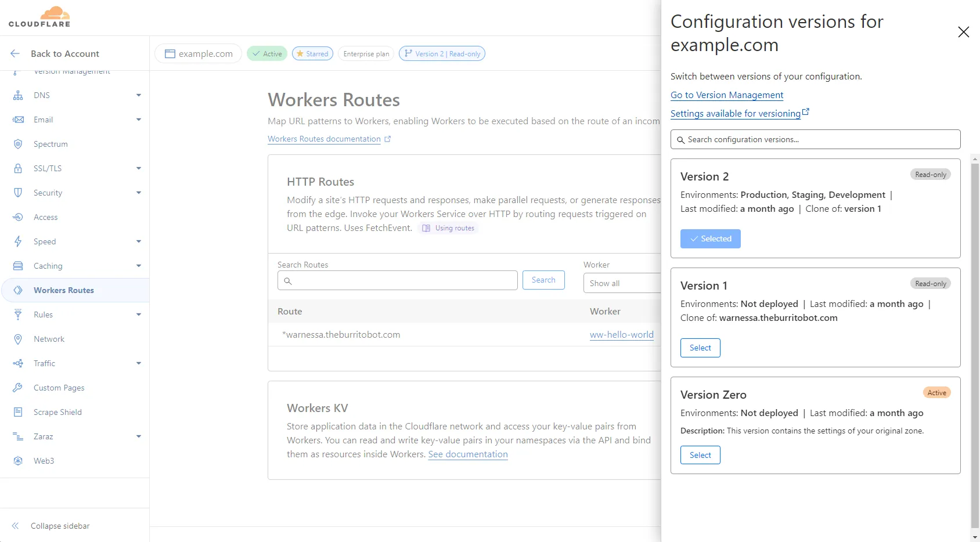Click the Access icon in the sidebar
This screenshot has height=542, width=980.
(x=18, y=217)
